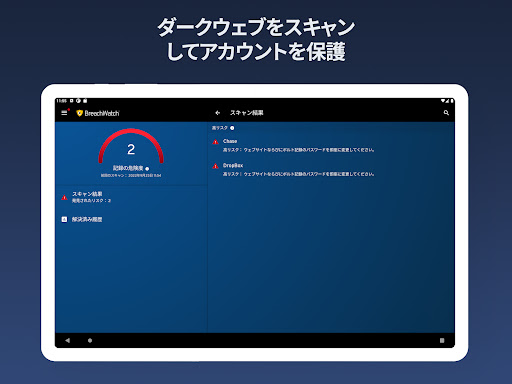Click the Dropbox warning triangle icon
The width and height of the screenshot is (512, 384).
(x=215, y=166)
